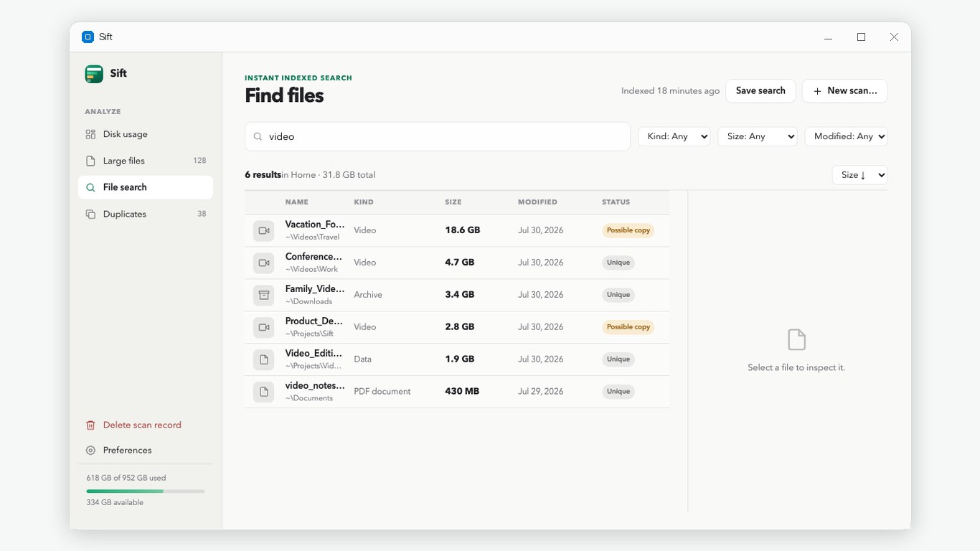Click the 18.6 GB size value

pos(463,230)
